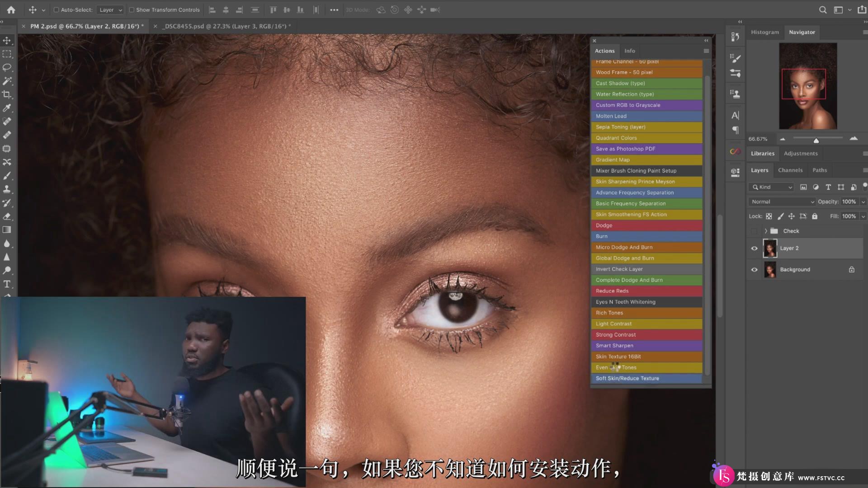Run the Skin Texture 16Bit action
The height and width of the screenshot is (488, 868).
coord(646,357)
